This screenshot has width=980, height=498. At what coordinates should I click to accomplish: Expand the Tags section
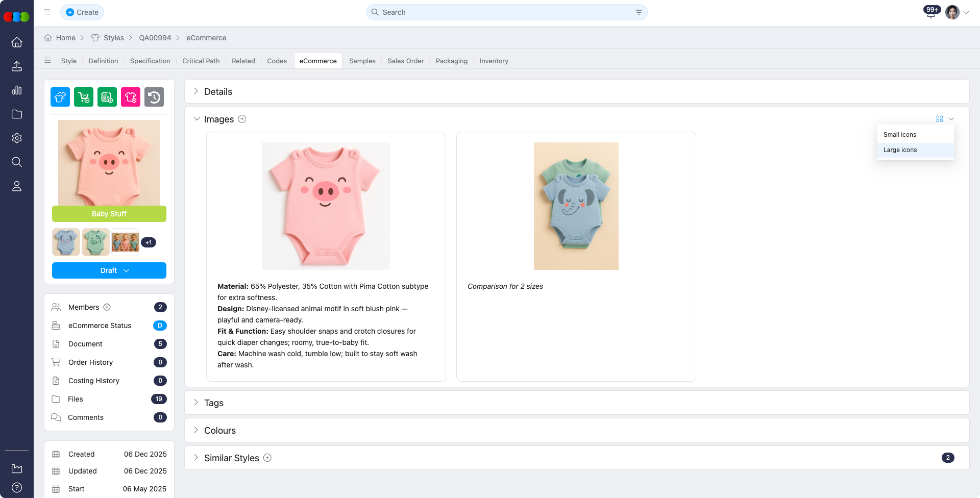213,403
